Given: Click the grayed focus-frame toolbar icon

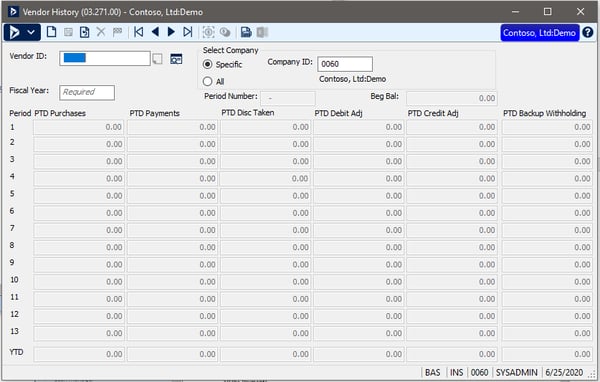Looking at the screenshot, I should tap(208, 32).
